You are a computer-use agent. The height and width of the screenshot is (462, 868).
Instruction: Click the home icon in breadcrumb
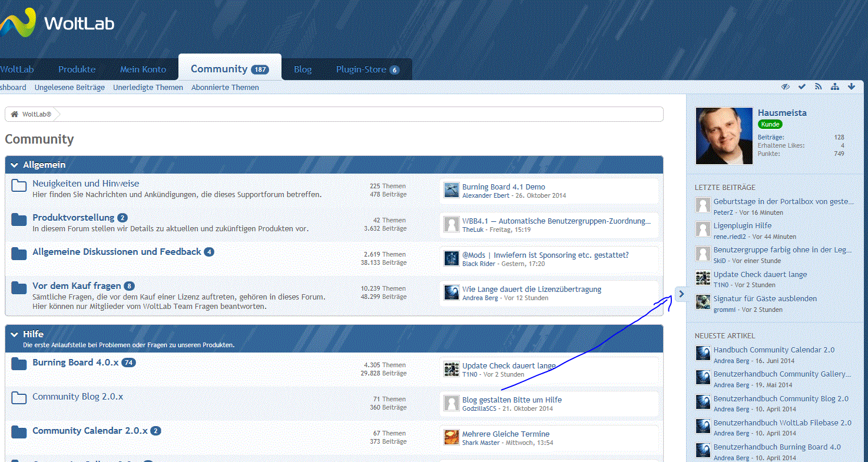[15, 114]
